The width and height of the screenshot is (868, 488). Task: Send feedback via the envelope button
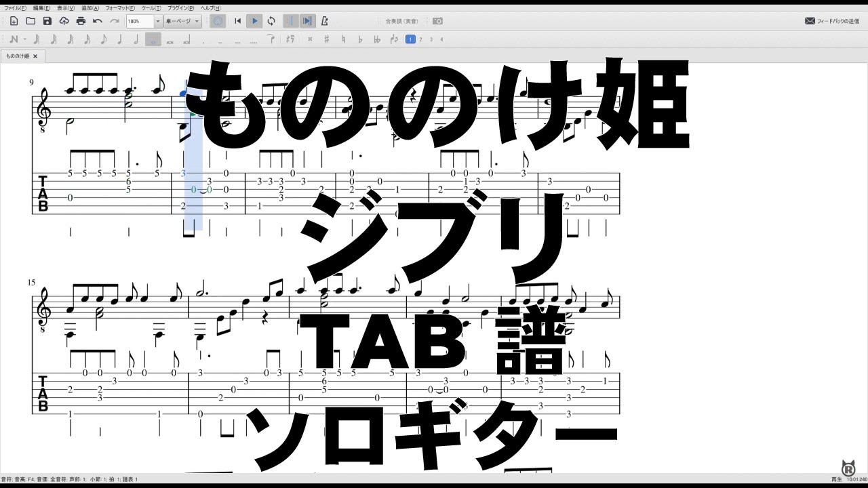click(831, 21)
